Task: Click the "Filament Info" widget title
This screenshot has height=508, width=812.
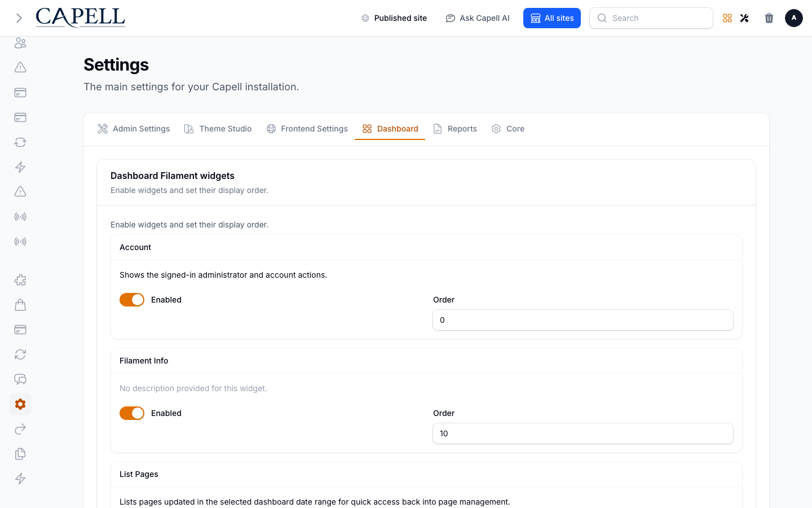Action: pyautogui.click(x=144, y=361)
